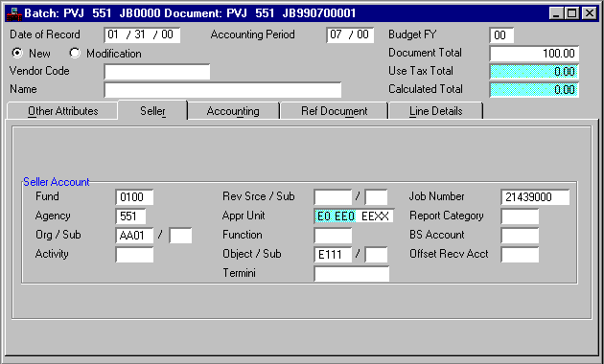Go to the Line Details tab
Viewport: 604px width, 364px height.
[435, 111]
